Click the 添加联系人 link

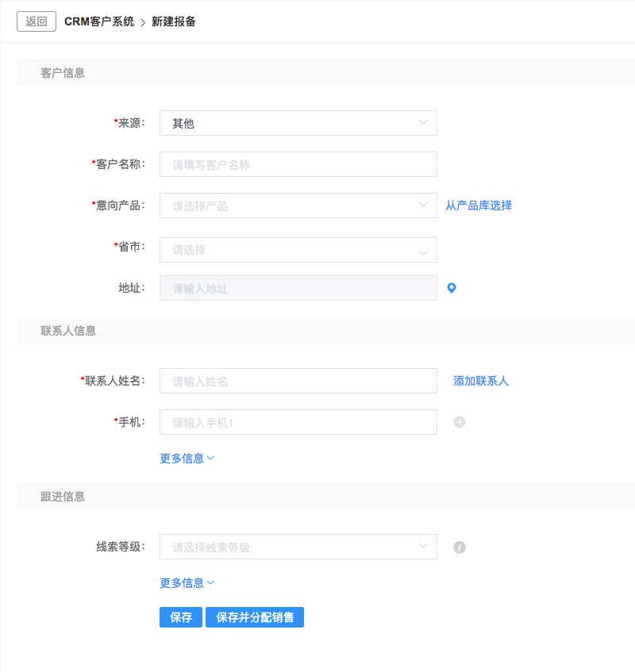click(481, 381)
